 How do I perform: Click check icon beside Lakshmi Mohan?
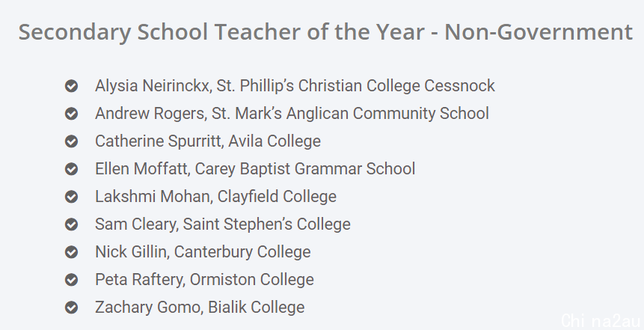click(x=72, y=197)
